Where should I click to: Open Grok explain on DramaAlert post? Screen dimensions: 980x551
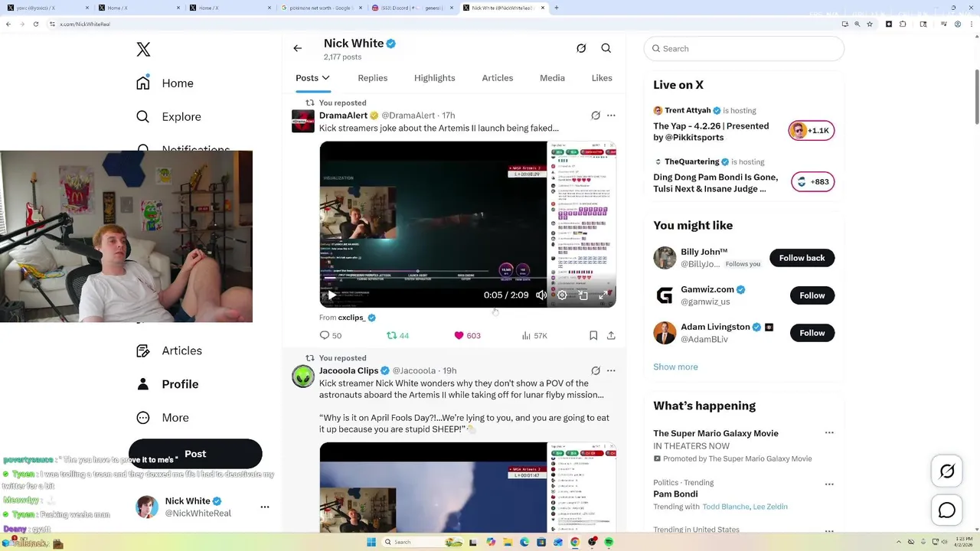point(596,116)
